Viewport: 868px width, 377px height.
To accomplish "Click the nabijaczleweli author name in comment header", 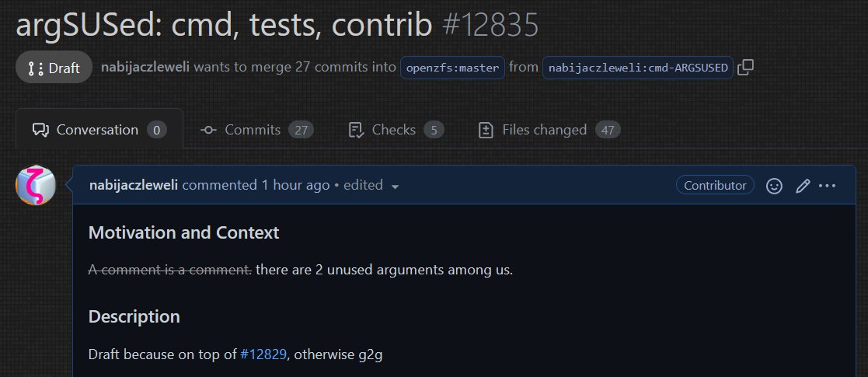I will 134,185.
